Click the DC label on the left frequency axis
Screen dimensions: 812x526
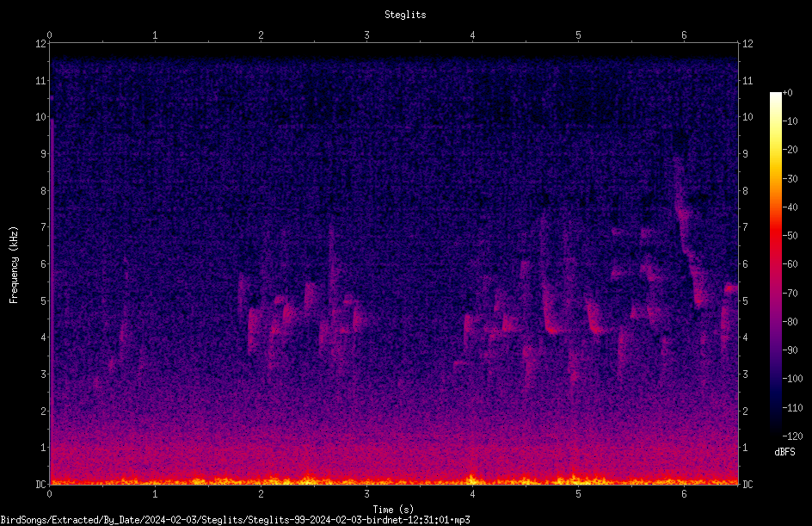[x=40, y=484]
